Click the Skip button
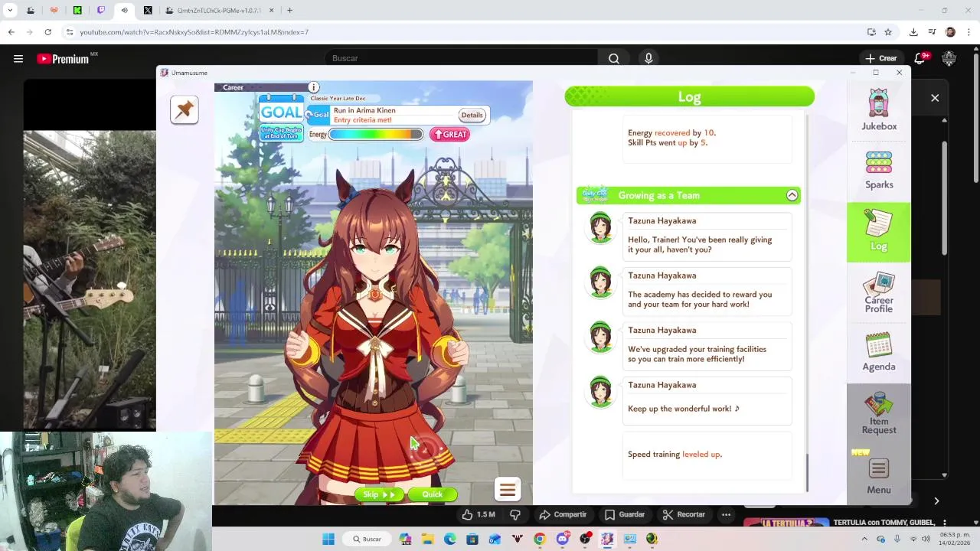Image resolution: width=980 pixels, height=551 pixels. tap(378, 494)
